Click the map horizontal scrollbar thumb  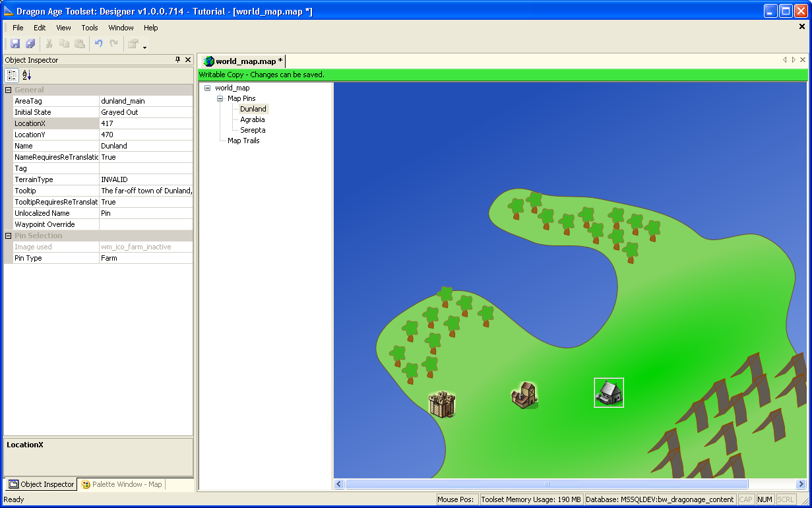pos(546,484)
